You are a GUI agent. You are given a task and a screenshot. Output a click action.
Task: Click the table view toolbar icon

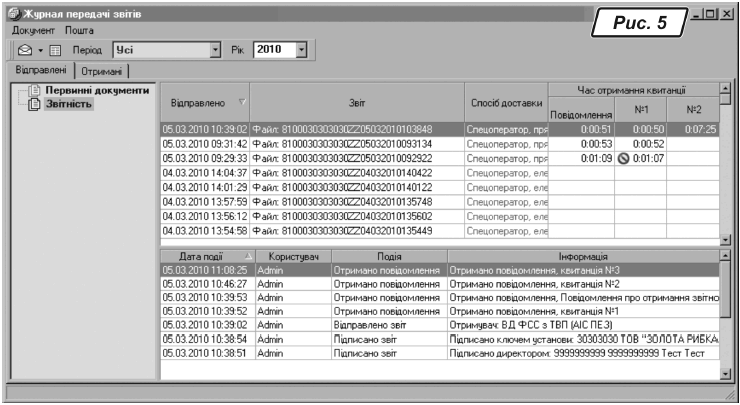[x=54, y=48]
